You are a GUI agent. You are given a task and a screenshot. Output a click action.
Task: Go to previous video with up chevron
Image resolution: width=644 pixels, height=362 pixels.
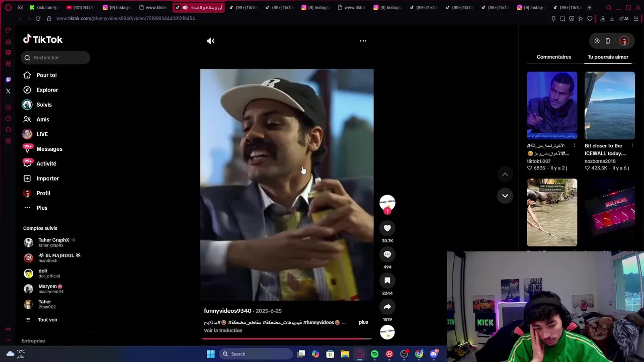[x=505, y=174]
